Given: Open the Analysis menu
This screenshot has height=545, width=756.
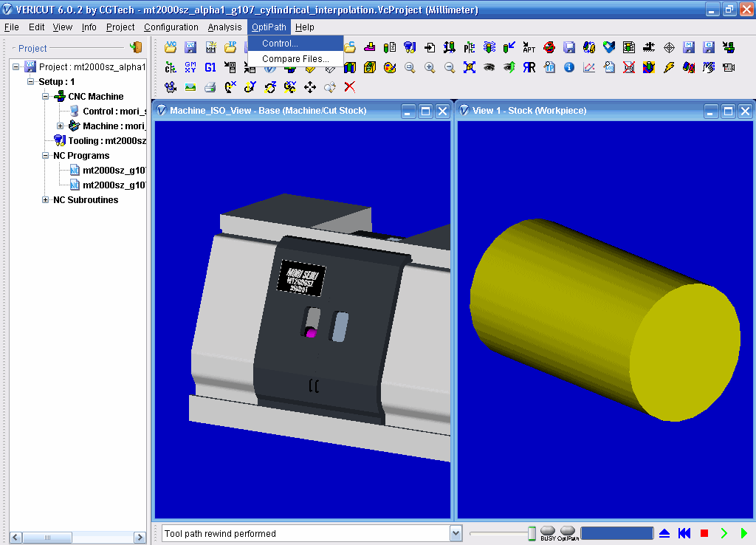Looking at the screenshot, I should pyautogui.click(x=224, y=27).
